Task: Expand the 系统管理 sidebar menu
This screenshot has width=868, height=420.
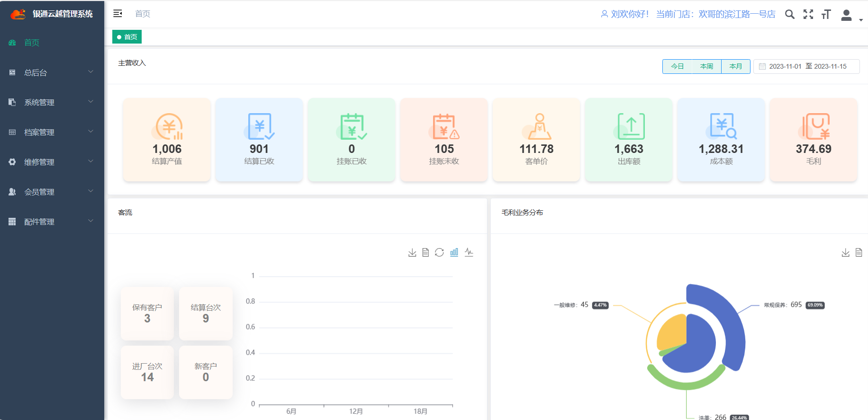Action: point(52,102)
